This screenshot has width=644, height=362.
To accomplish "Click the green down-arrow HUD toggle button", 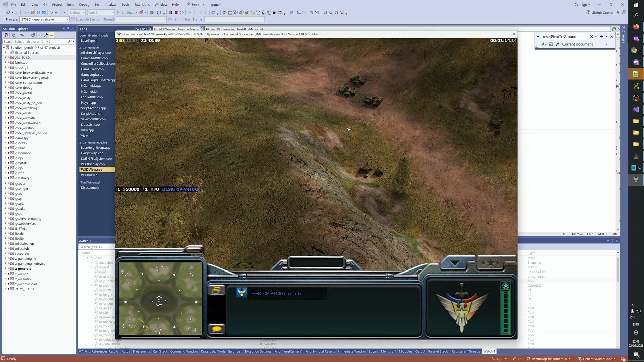I will (455, 263).
